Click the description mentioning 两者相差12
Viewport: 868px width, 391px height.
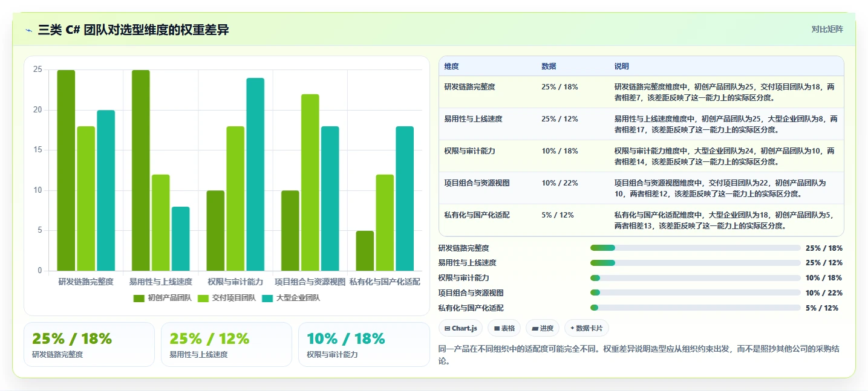720,188
